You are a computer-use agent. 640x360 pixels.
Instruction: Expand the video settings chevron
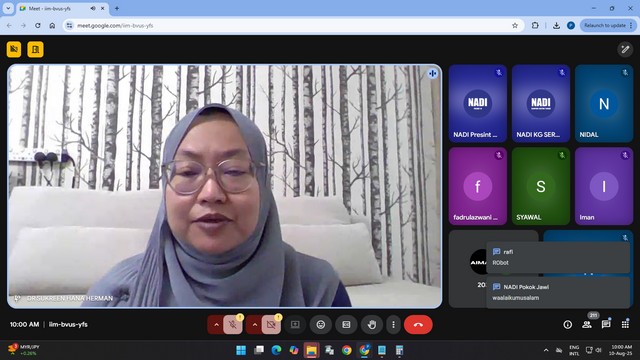254,325
